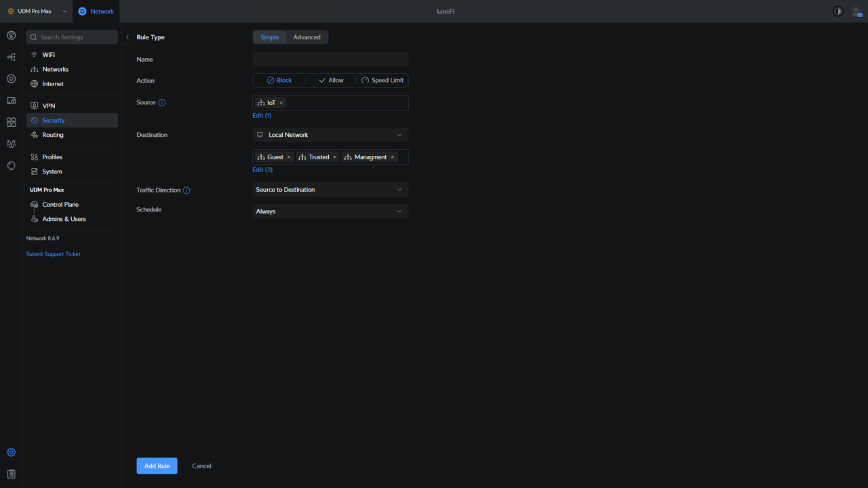Open the Schedule Always dropdown

click(330, 211)
